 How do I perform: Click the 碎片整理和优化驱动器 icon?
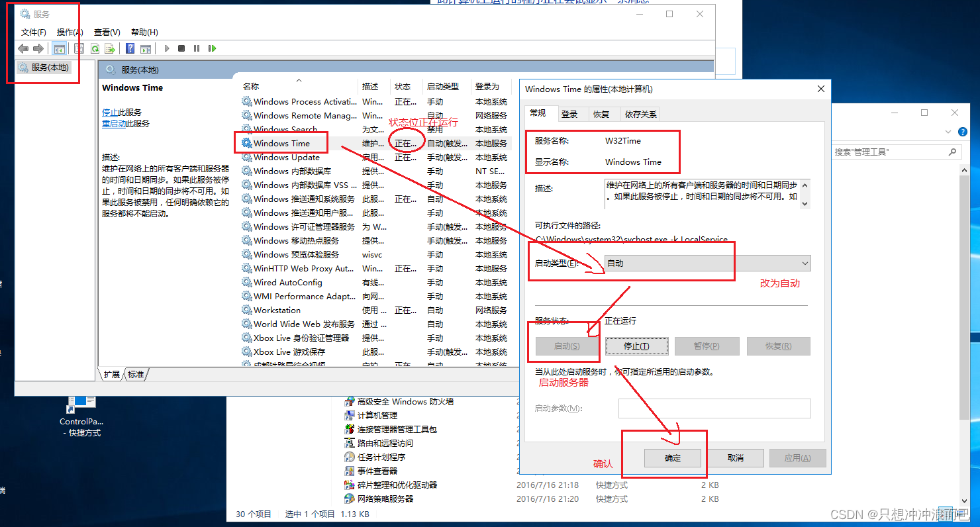[350, 485]
